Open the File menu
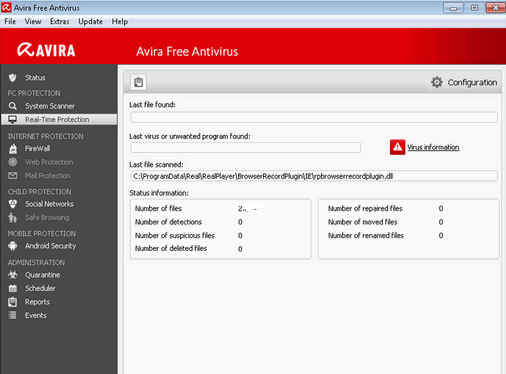 tap(10, 22)
